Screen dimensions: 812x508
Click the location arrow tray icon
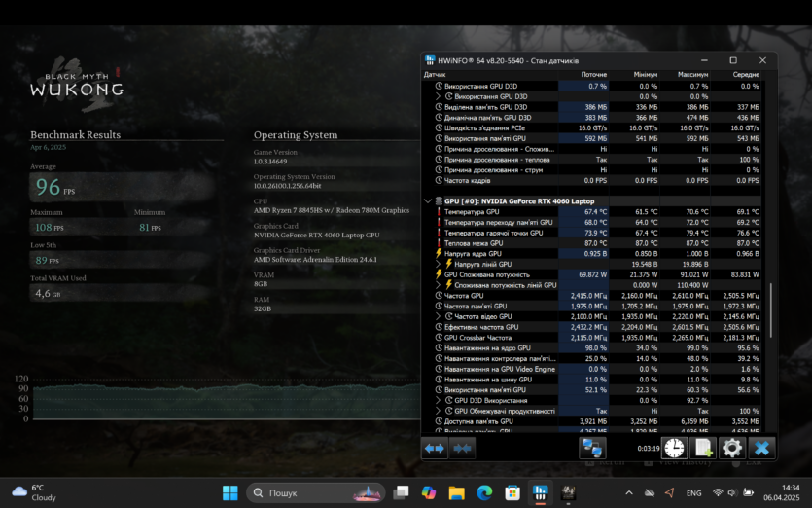click(x=670, y=493)
